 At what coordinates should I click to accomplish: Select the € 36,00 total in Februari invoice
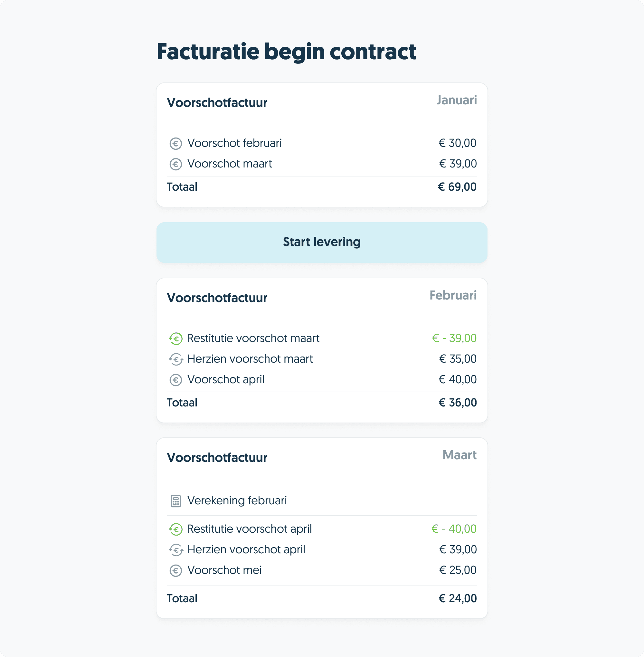pyautogui.click(x=457, y=403)
